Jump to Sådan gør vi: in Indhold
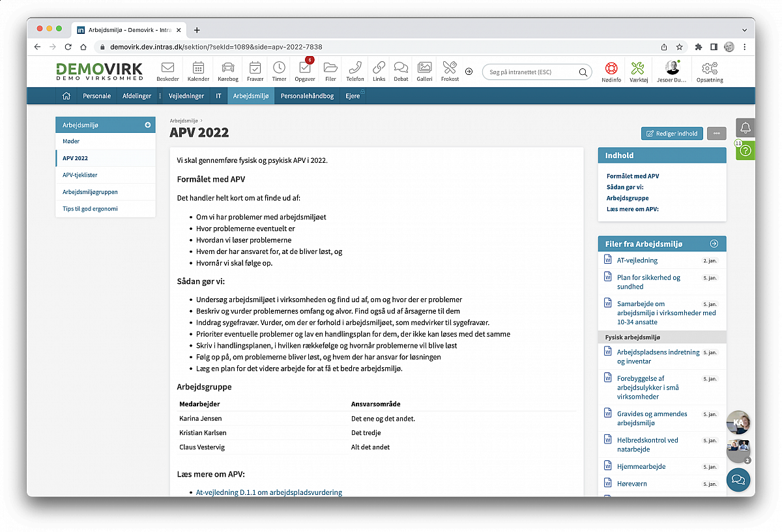782x532 pixels. coord(625,187)
